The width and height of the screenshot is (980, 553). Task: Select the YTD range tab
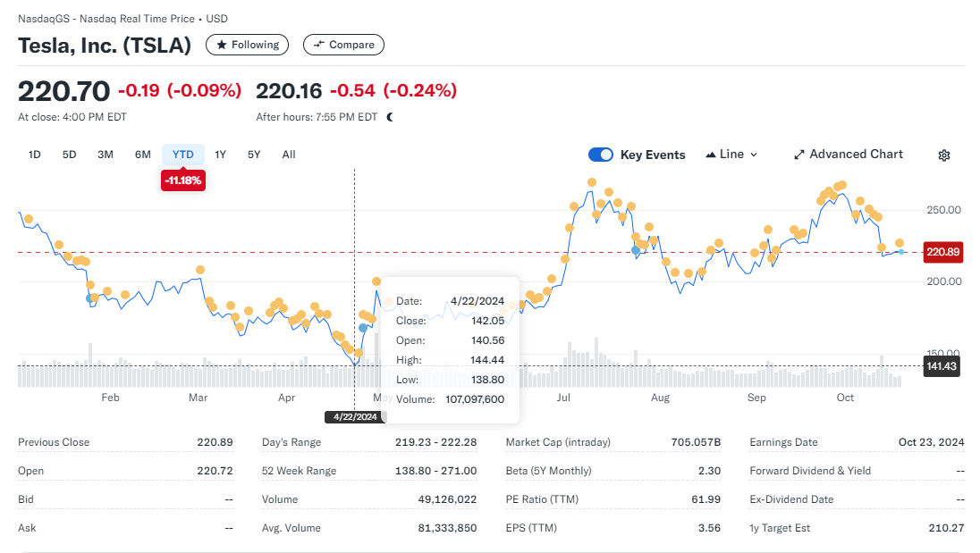point(183,155)
